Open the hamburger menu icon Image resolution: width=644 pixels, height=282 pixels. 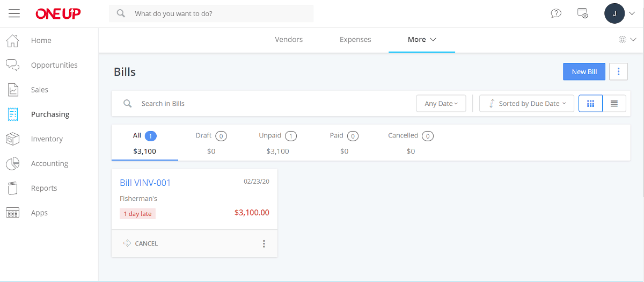[14, 13]
